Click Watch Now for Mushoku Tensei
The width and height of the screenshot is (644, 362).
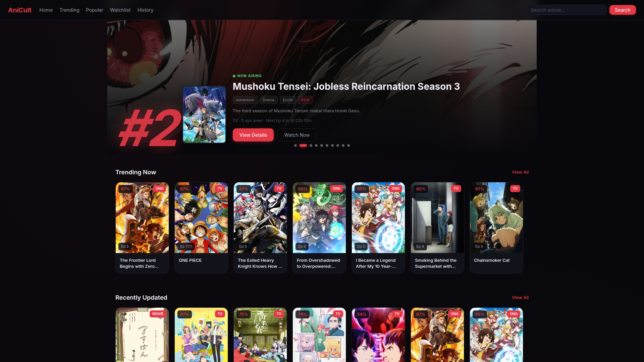click(297, 135)
